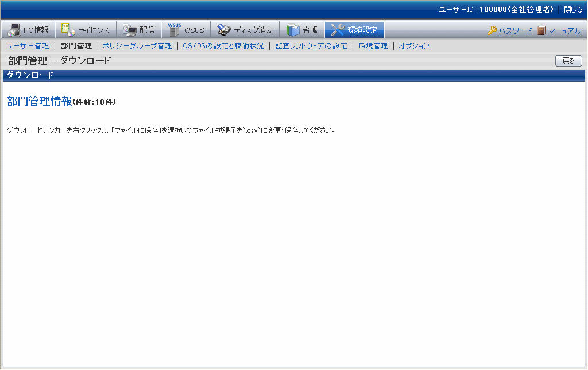Select the 配信 distribution icon tab
Image resolution: width=588 pixels, height=370 pixels.
coord(139,30)
